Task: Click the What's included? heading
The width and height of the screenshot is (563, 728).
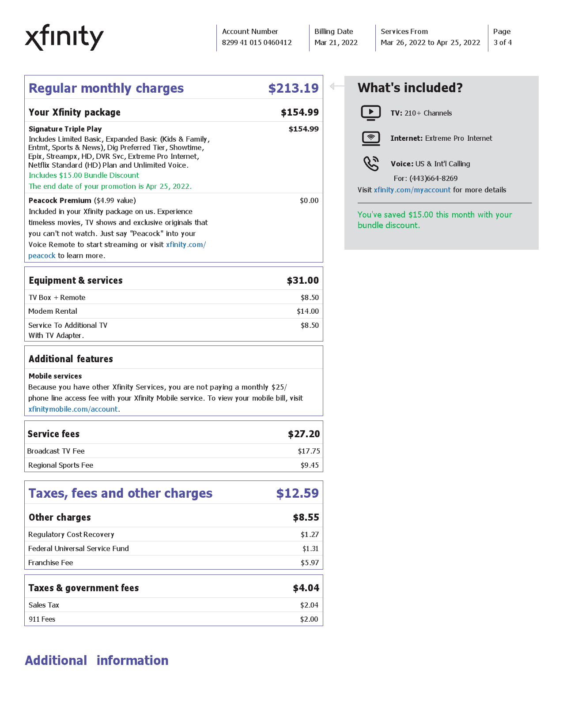Action: [x=410, y=88]
